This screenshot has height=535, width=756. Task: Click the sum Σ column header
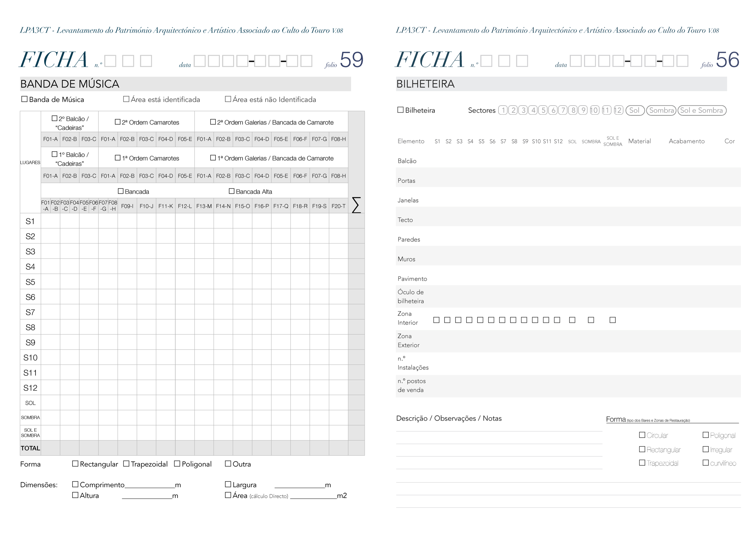pyautogui.click(x=356, y=205)
